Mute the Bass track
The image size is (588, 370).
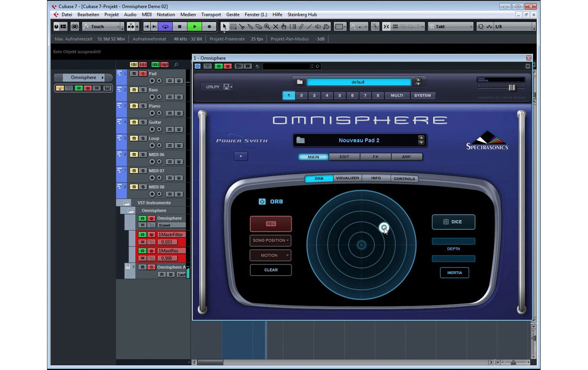[x=134, y=90]
